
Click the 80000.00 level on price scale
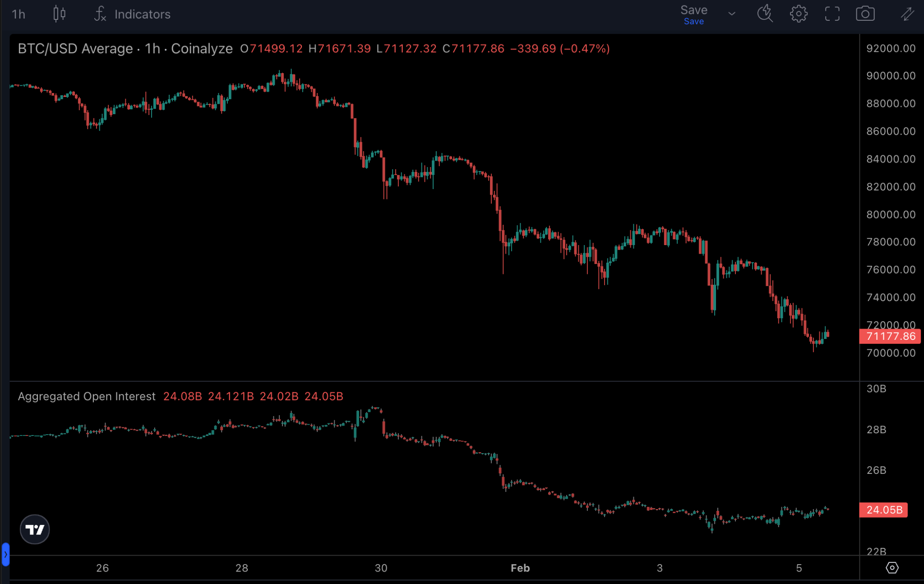(x=891, y=214)
